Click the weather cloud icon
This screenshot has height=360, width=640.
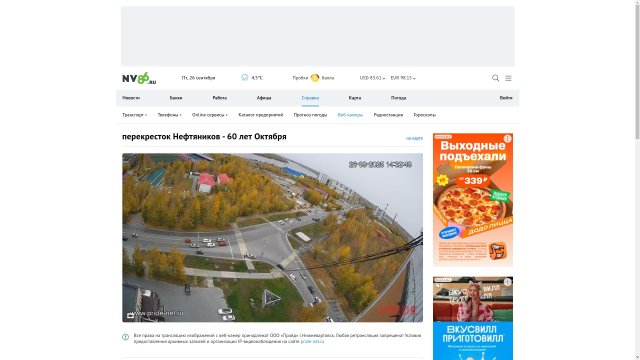click(x=244, y=78)
